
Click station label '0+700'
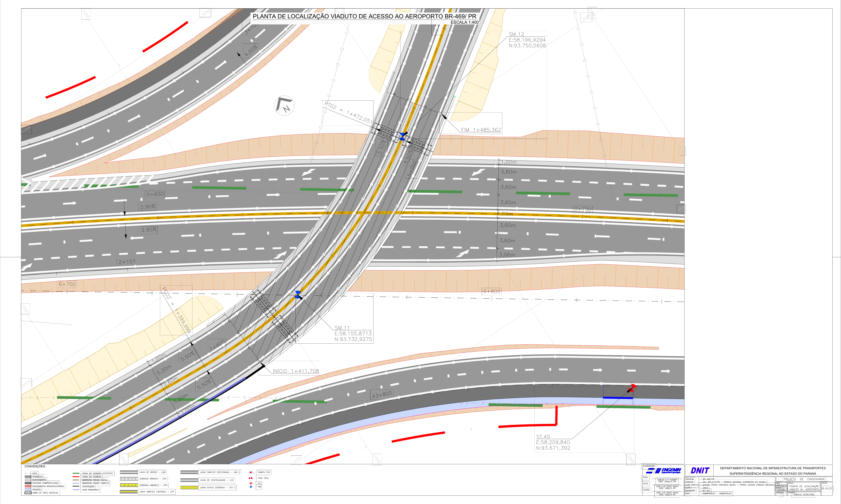pyautogui.click(x=583, y=209)
